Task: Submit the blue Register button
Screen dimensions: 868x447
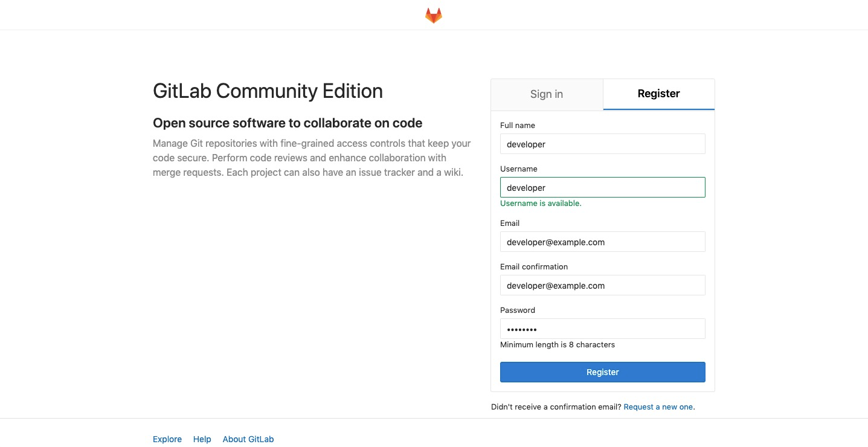Action: [603, 372]
